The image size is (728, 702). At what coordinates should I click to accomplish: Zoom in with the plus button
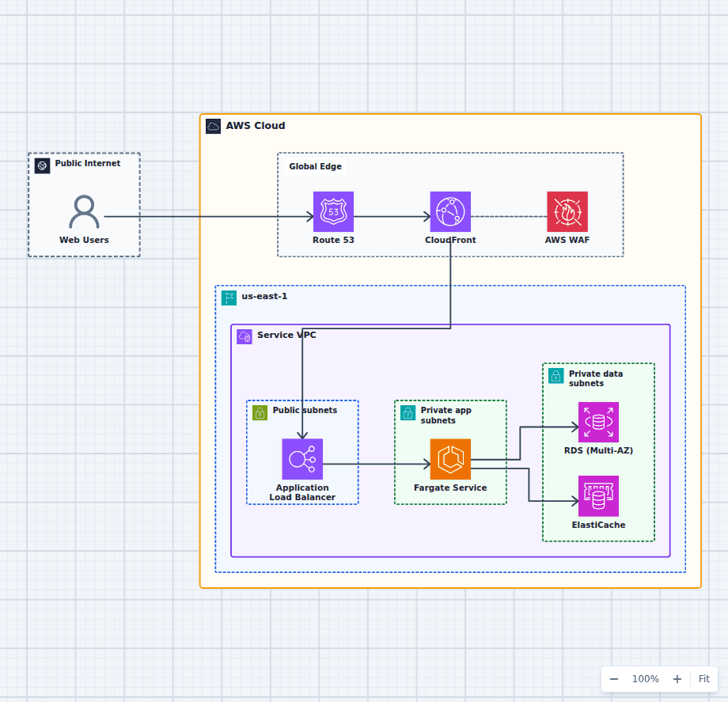[677, 679]
